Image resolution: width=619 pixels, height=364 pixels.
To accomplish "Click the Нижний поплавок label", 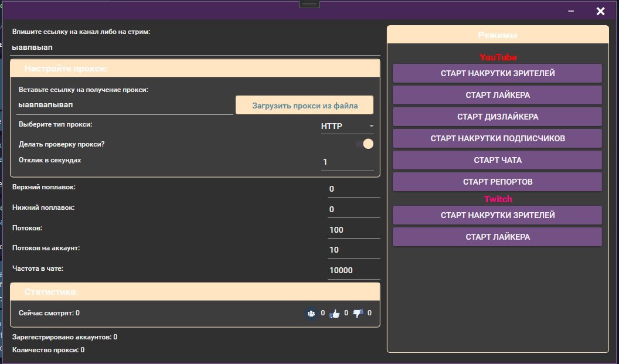I will coord(43,207).
